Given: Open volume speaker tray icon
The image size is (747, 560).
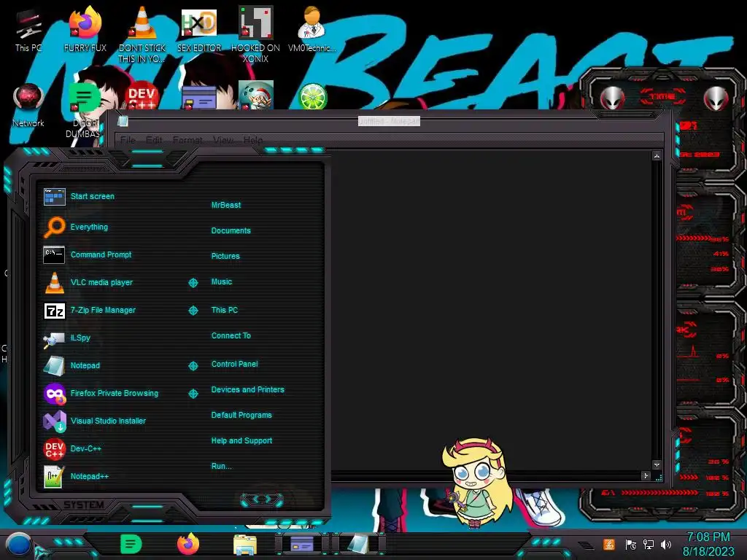Looking at the screenshot, I should click(665, 544).
